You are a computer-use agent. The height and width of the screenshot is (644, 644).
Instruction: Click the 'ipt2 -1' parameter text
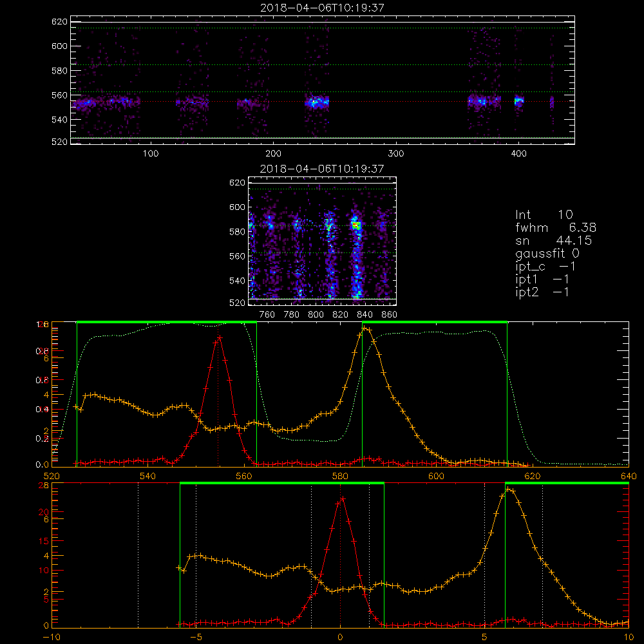pyautogui.click(x=542, y=292)
